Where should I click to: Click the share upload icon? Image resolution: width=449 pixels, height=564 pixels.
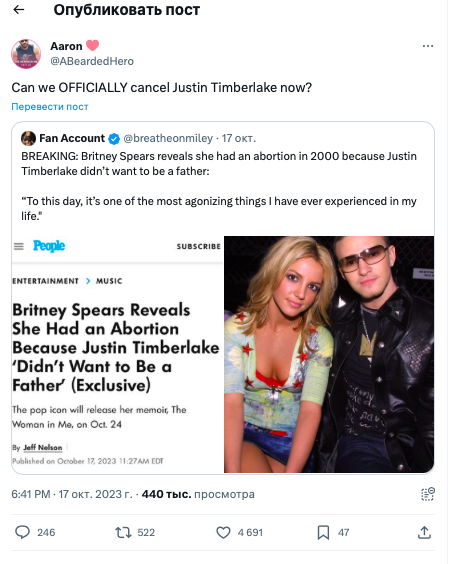425,532
